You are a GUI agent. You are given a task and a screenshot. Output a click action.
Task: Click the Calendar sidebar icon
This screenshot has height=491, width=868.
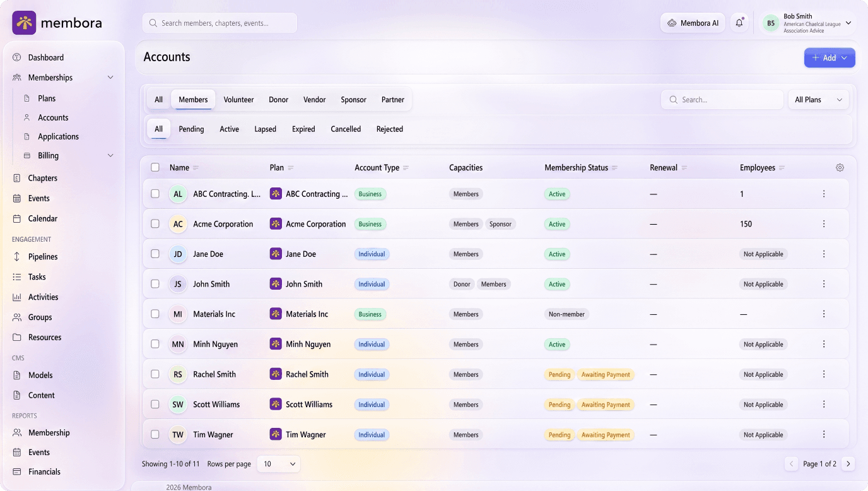(17, 218)
